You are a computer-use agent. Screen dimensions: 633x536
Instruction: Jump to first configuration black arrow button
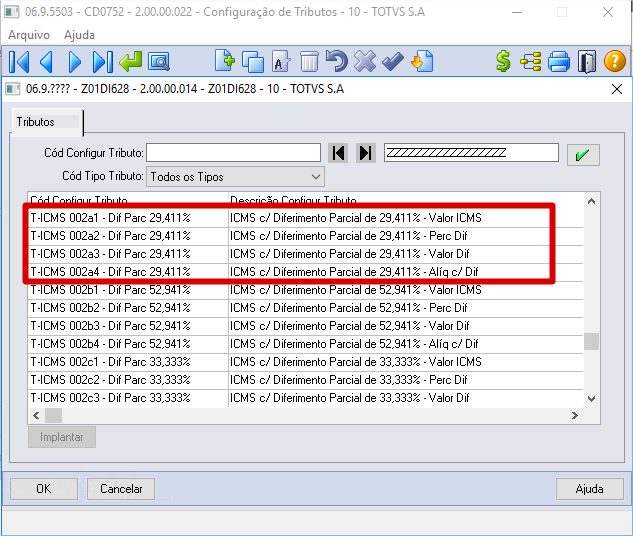[338, 153]
